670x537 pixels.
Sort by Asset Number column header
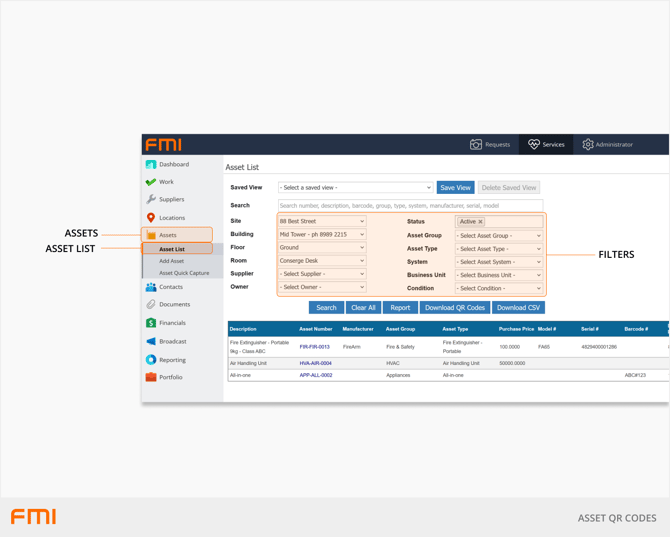[316, 329]
